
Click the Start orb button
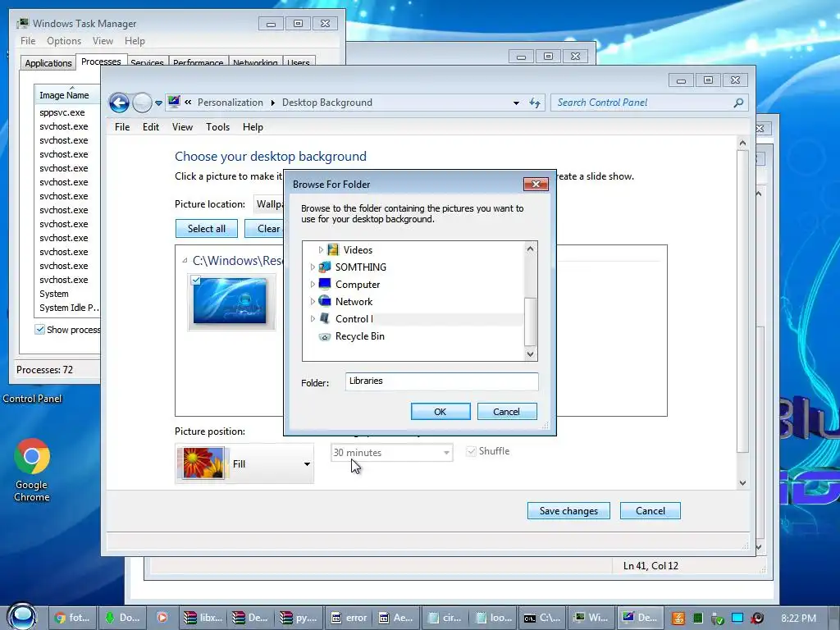click(21, 615)
